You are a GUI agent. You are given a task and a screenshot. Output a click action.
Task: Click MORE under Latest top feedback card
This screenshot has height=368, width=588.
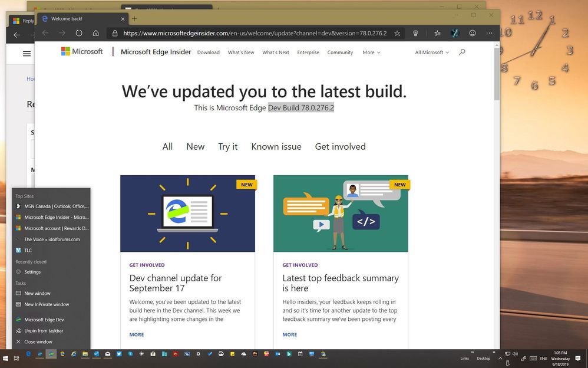pyautogui.click(x=289, y=334)
